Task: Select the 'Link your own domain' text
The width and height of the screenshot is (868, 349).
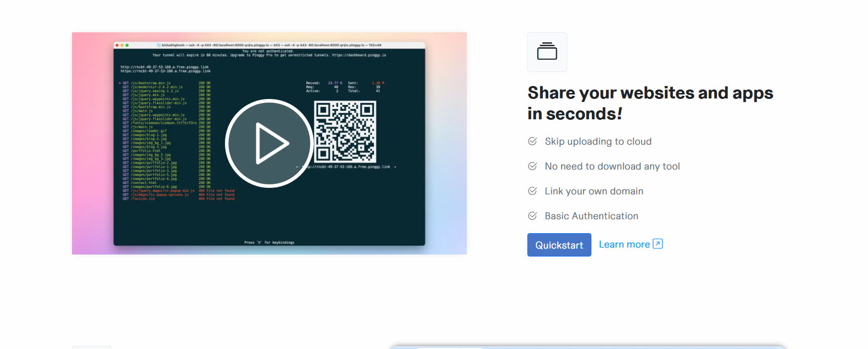Action: click(594, 191)
